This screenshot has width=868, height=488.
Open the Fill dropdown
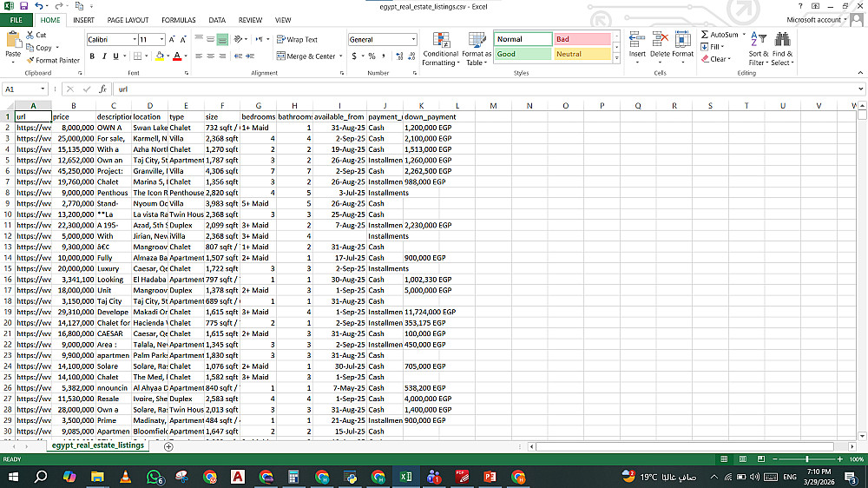click(713, 47)
